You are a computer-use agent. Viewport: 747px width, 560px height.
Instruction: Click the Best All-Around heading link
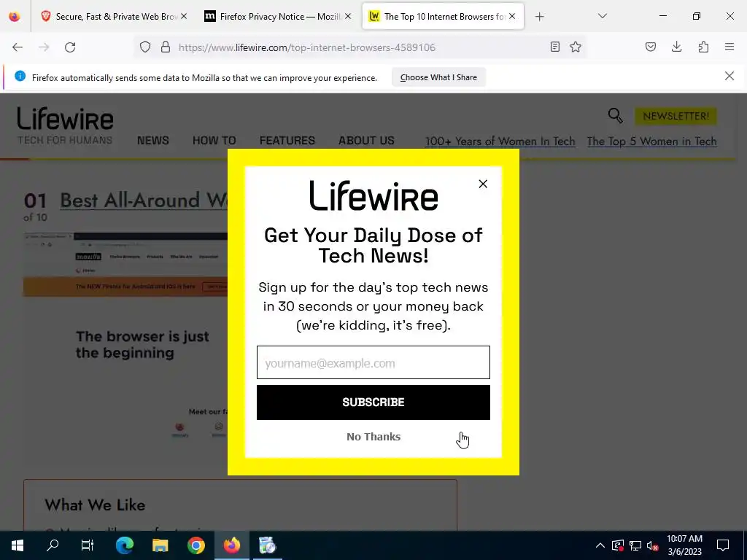tap(144, 200)
